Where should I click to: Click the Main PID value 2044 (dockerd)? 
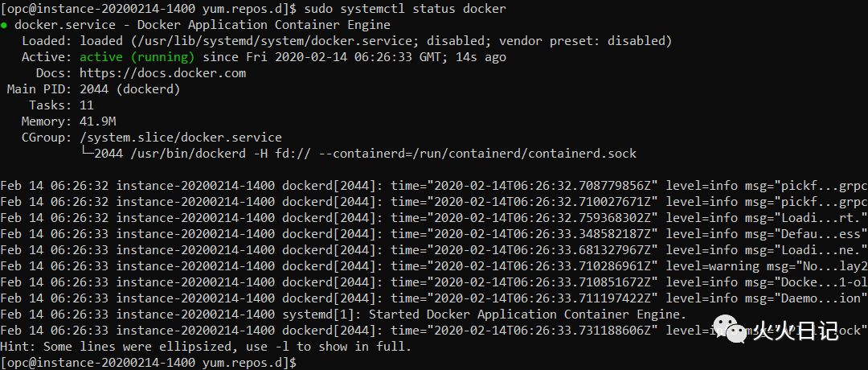point(130,89)
